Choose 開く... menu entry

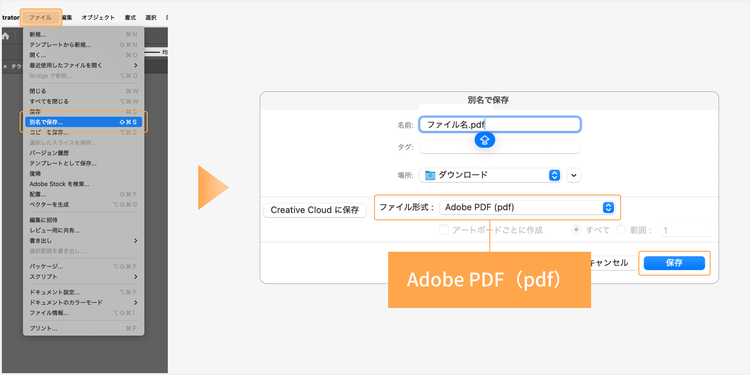point(83,55)
